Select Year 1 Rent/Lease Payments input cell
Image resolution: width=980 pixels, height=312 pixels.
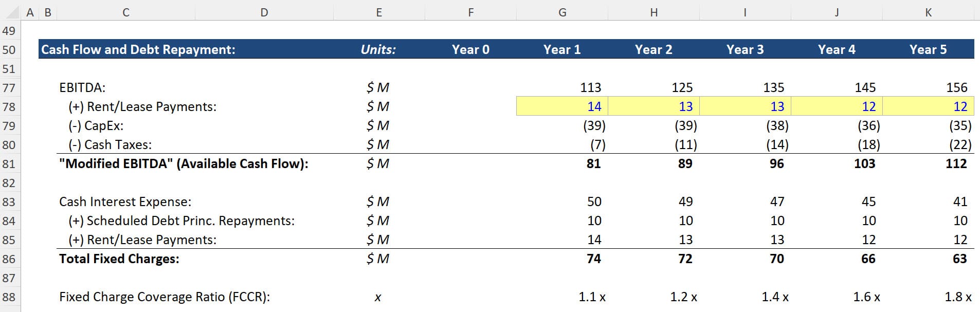[562, 106]
